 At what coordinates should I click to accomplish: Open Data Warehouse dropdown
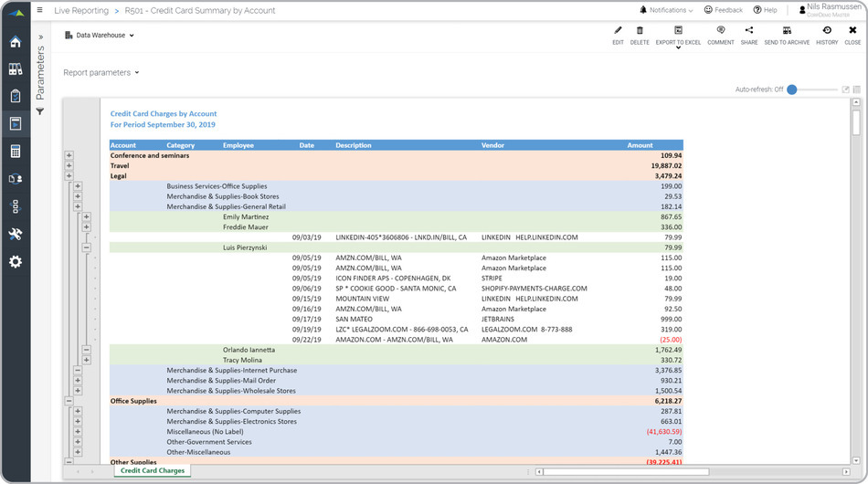(x=101, y=36)
